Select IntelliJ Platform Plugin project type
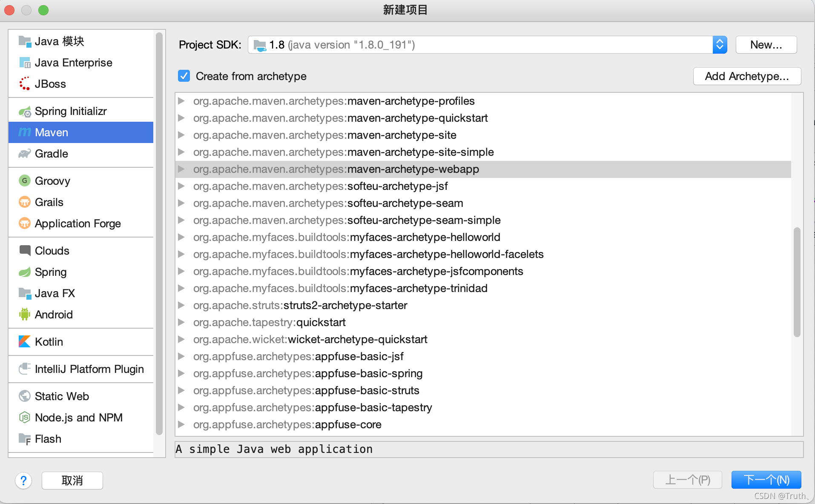The width and height of the screenshot is (815, 504). (81, 369)
